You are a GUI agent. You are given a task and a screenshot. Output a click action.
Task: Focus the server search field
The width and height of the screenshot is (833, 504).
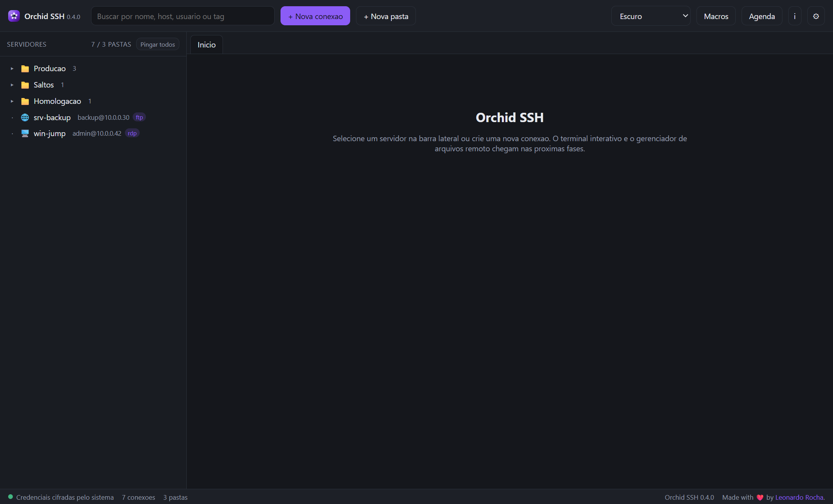[x=182, y=16]
